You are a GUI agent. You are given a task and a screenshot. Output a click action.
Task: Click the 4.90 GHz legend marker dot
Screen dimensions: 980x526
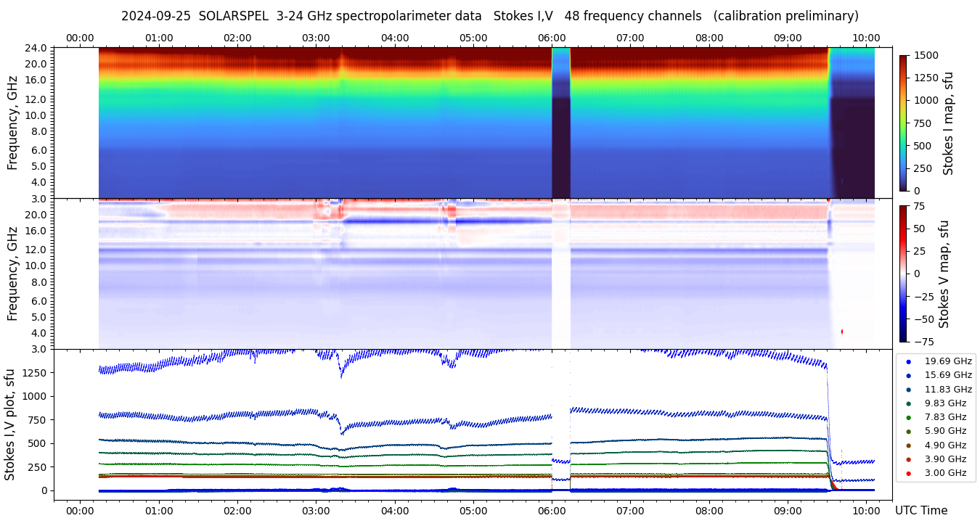(x=908, y=445)
